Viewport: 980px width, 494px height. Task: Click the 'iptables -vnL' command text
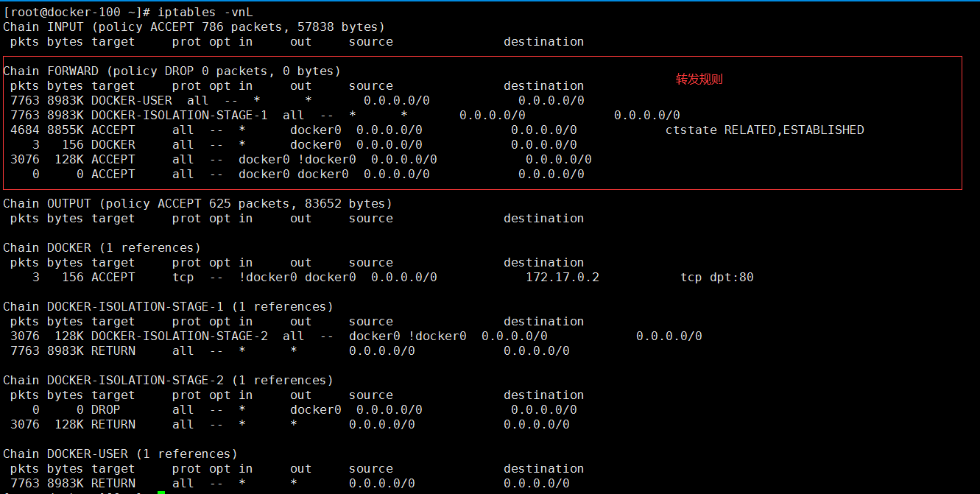pos(205,13)
